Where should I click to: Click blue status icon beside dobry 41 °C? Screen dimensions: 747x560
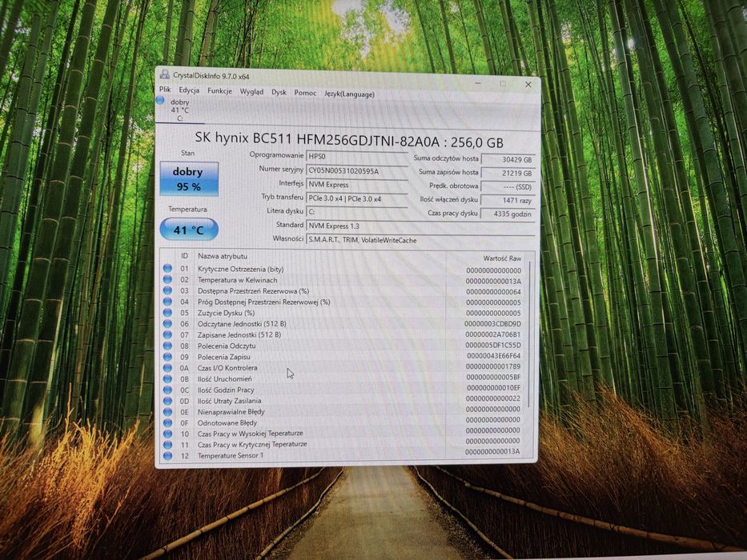pos(161,101)
